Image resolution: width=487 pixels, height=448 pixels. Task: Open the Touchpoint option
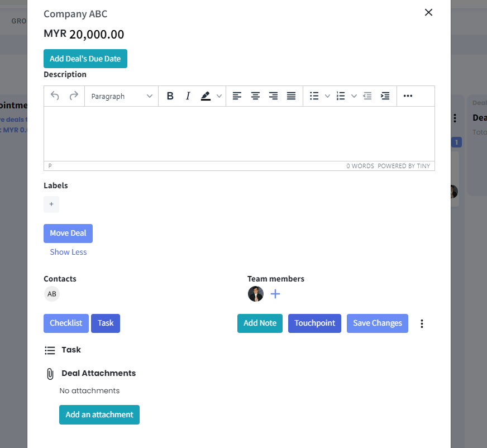[314, 323]
